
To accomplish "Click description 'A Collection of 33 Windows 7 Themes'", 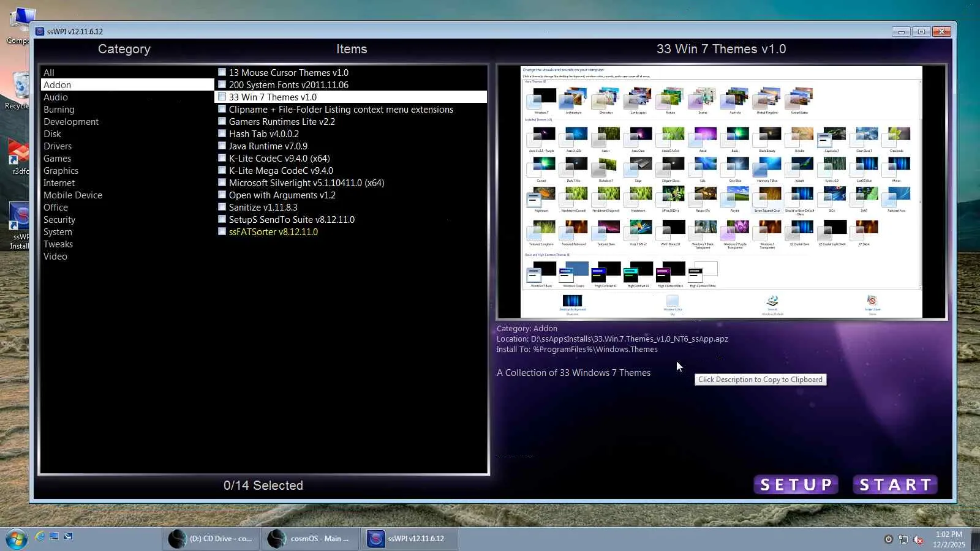I will click(573, 373).
